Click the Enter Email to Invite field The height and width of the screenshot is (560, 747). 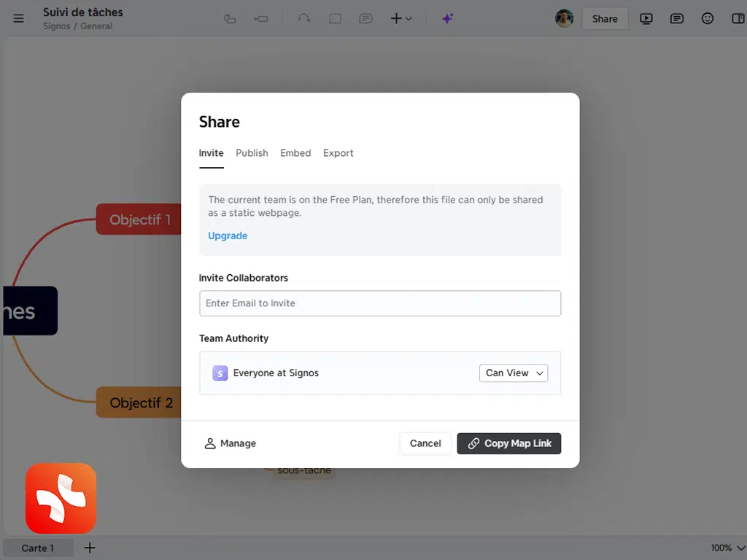tap(380, 303)
